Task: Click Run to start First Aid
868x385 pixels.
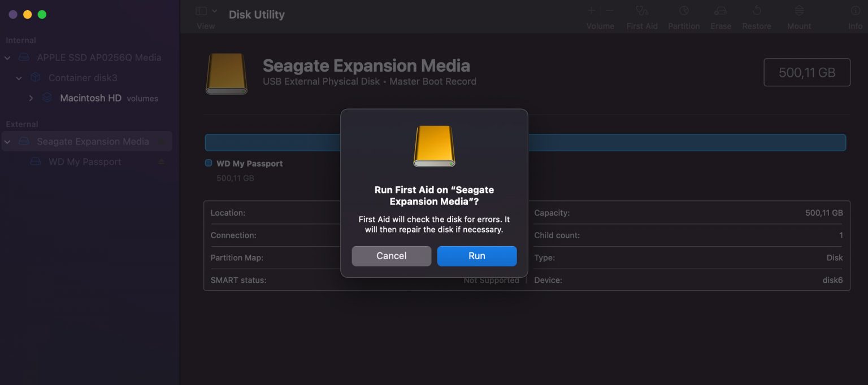Action: [x=476, y=256]
